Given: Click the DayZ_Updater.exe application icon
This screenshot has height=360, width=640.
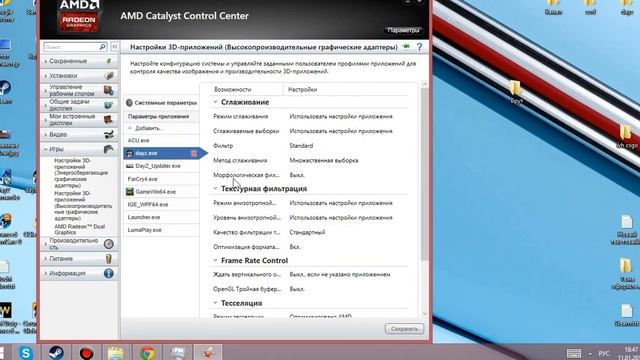Looking at the screenshot, I should point(130,166).
